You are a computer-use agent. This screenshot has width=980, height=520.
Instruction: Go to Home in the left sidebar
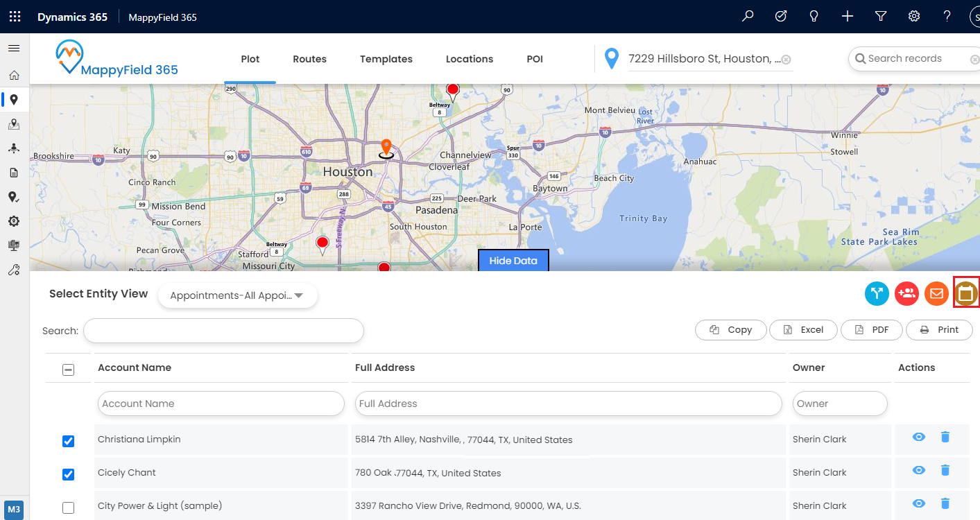click(x=14, y=75)
